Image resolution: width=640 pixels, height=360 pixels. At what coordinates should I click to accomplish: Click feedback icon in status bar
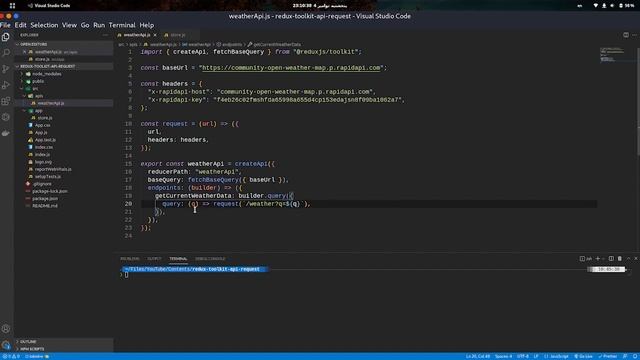click(625, 356)
